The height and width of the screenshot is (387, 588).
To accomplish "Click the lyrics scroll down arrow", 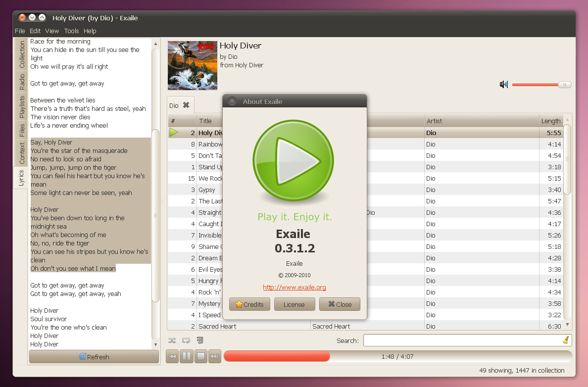I will (x=155, y=344).
